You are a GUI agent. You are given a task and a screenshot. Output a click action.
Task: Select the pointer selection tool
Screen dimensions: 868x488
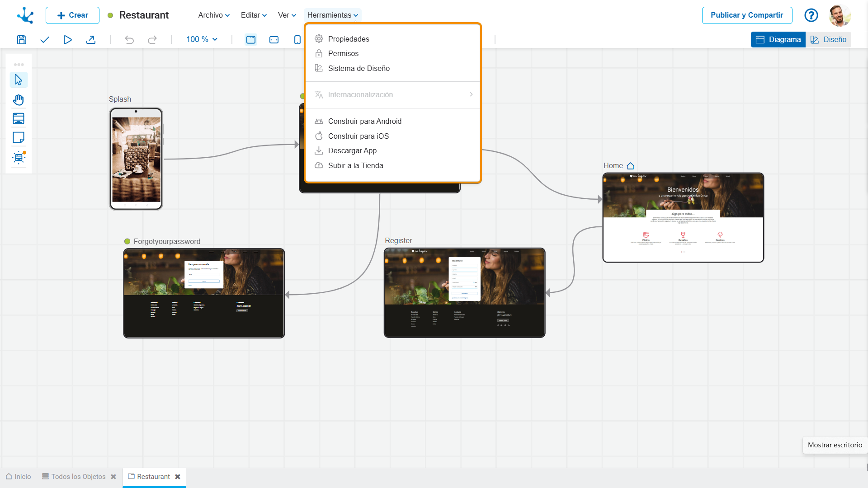(19, 80)
